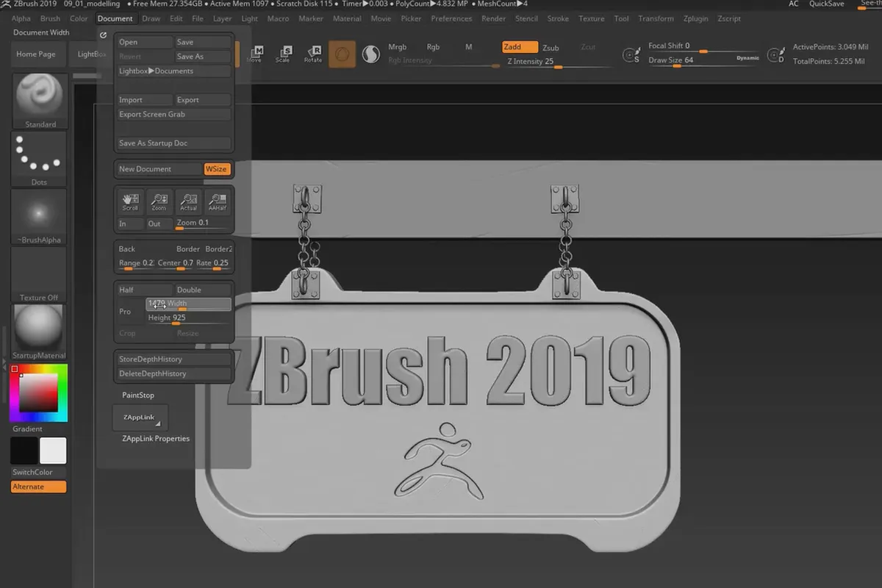Click the Zoom magnifier icon in Document palette
Screen dimensions: 882x588
pyautogui.click(x=159, y=201)
